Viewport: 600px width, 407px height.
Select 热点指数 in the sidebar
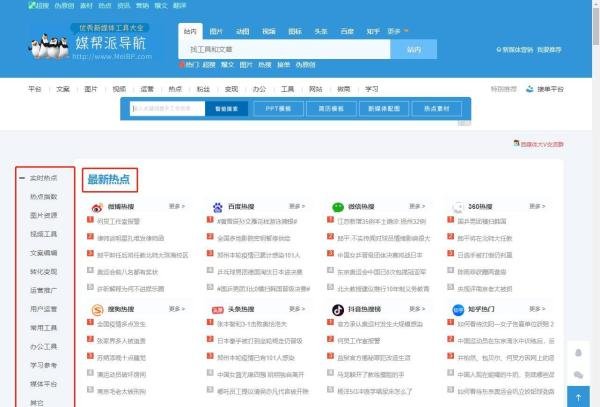coord(44,197)
